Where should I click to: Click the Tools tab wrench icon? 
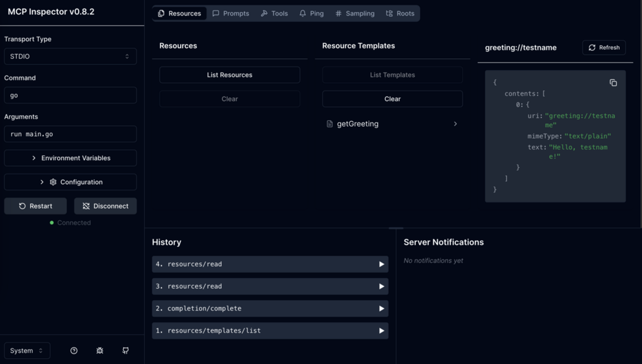pyautogui.click(x=264, y=13)
